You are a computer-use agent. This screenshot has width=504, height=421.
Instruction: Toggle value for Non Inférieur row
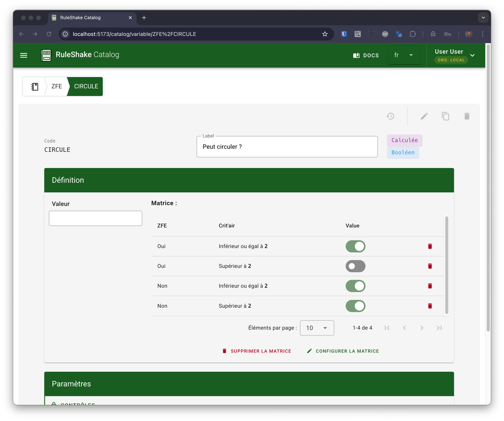tap(355, 286)
